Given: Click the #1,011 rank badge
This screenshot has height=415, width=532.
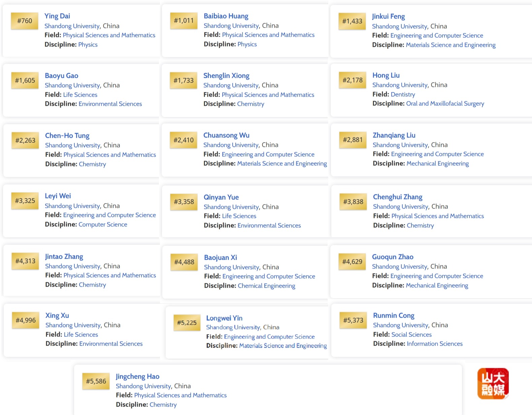Looking at the screenshot, I should coord(184,21).
